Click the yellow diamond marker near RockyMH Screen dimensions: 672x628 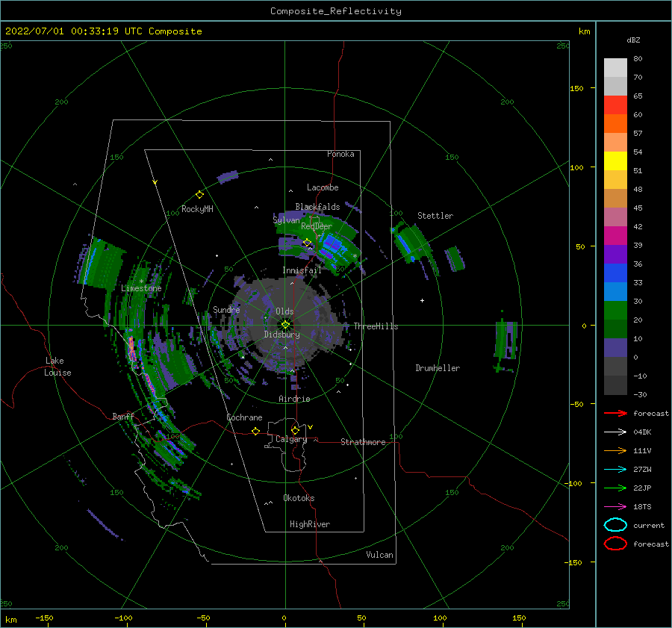(199, 195)
